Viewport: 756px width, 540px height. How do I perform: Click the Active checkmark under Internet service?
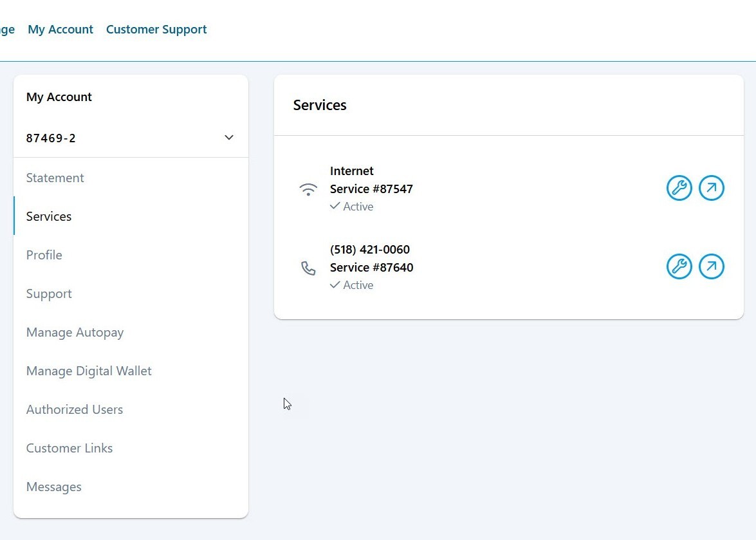coord(335,206)
